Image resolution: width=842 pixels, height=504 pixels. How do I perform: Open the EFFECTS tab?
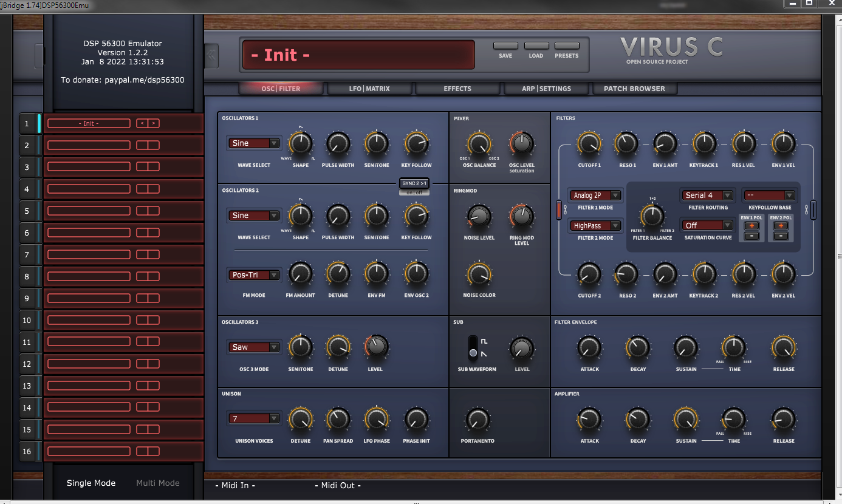point(457,89)
